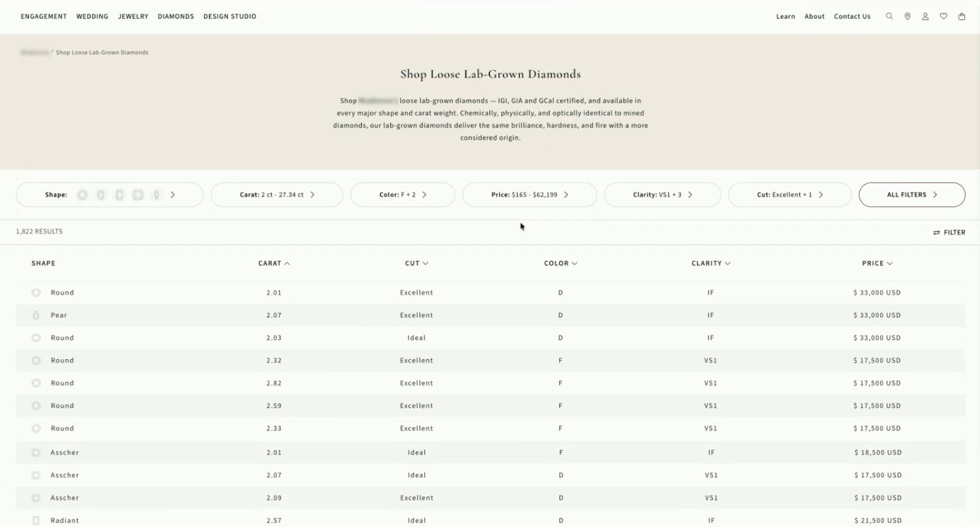Select the marquise shape filter icon
The width and height of the screenshot is (980, 527).
[157, 195]
